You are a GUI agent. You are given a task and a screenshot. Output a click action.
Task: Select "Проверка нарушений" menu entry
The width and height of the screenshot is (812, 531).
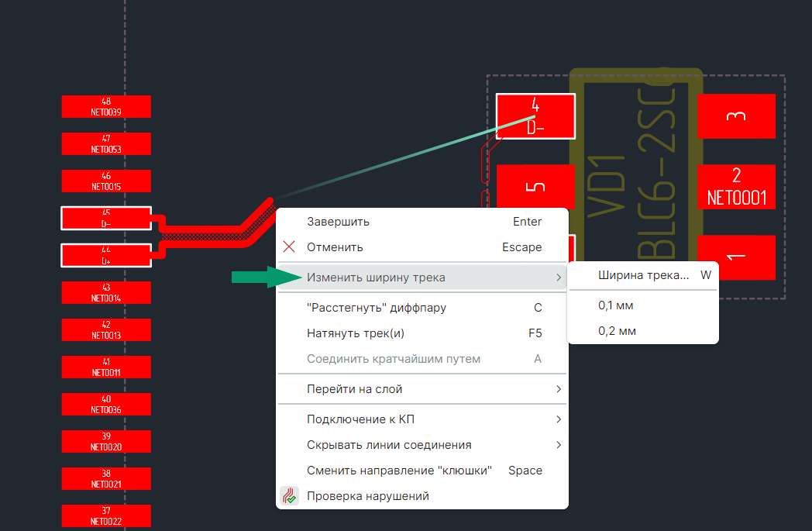click(367, 496)
